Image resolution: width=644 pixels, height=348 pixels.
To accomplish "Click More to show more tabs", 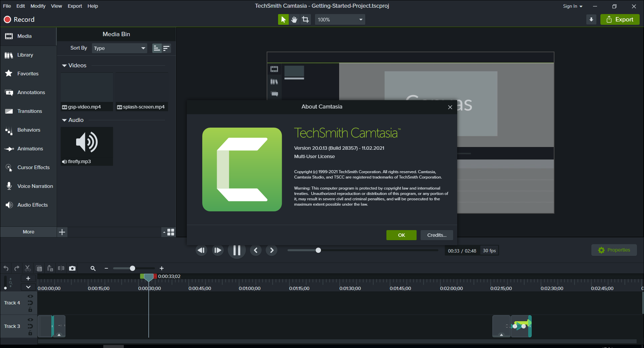I will 28,232.
